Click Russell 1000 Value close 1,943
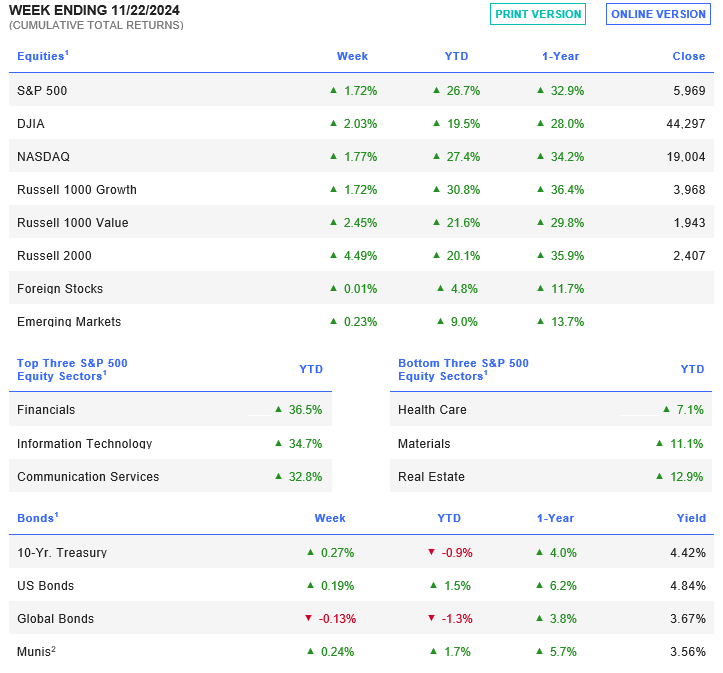723x673 pixels. click(689, 223)
